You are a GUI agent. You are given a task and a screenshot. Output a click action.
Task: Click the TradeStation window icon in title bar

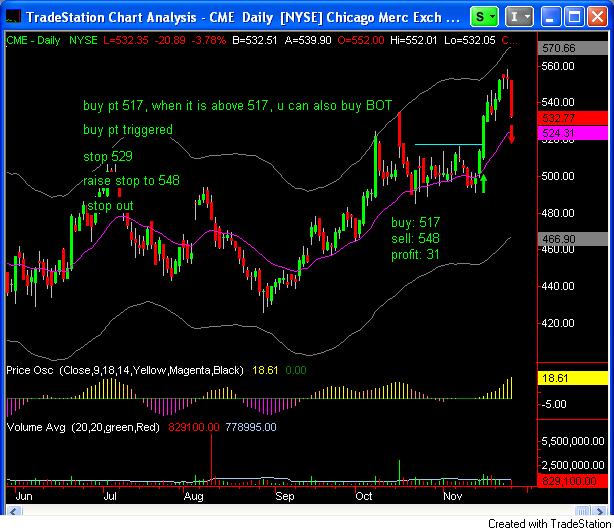(13, 17)
